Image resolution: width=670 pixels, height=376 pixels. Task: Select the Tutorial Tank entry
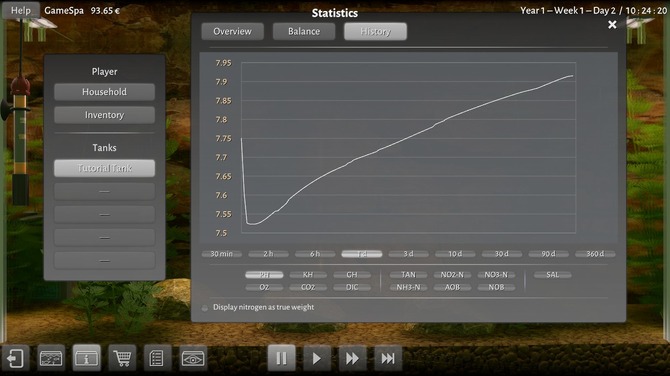[104, 168]
